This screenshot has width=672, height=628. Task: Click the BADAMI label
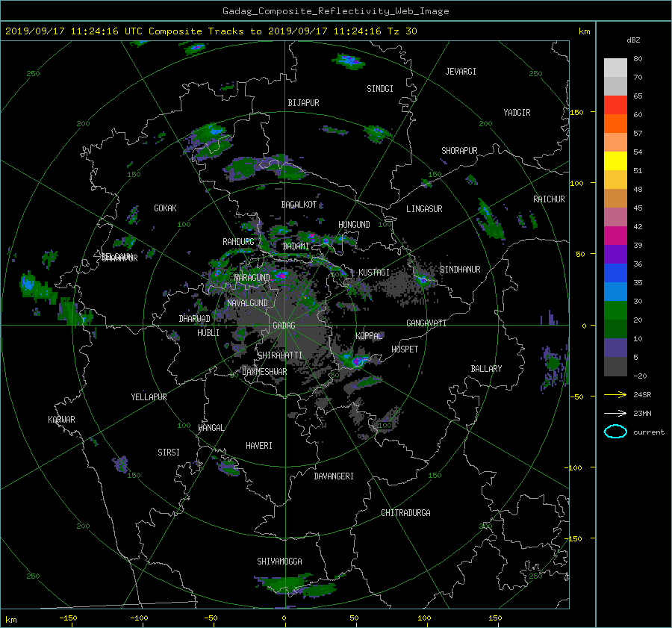click(x=296, y=246)
